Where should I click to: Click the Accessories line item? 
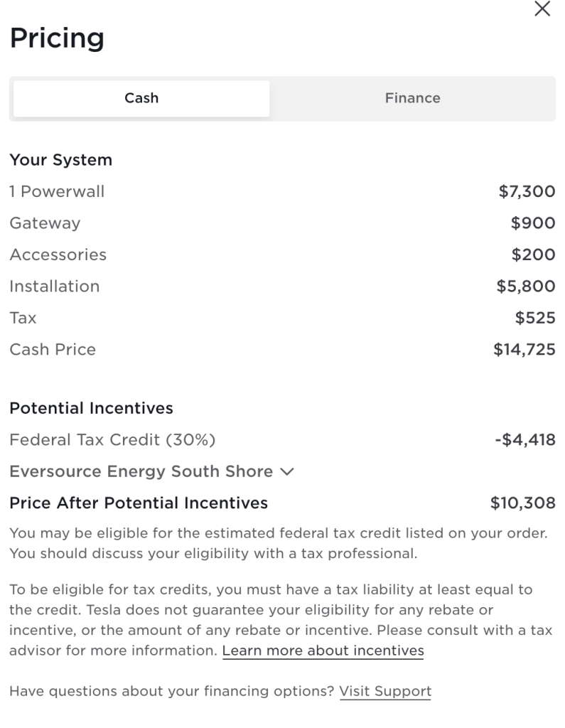tap(58, 255)
